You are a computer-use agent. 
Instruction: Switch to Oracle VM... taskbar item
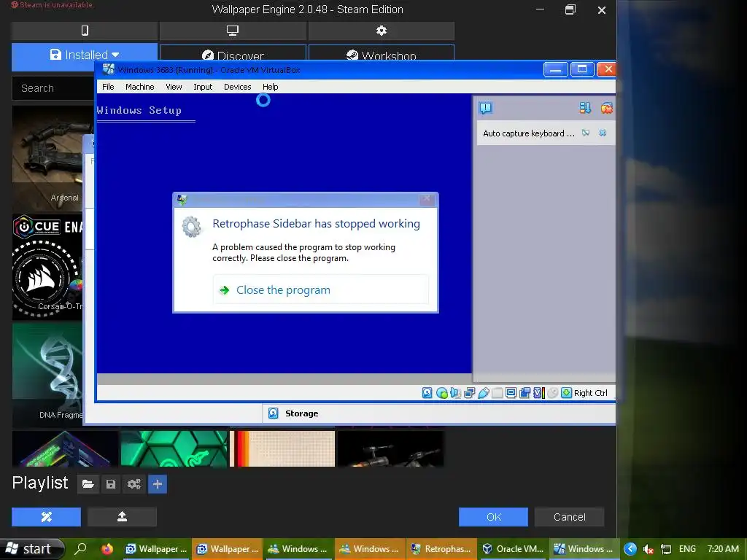point(513,548)
